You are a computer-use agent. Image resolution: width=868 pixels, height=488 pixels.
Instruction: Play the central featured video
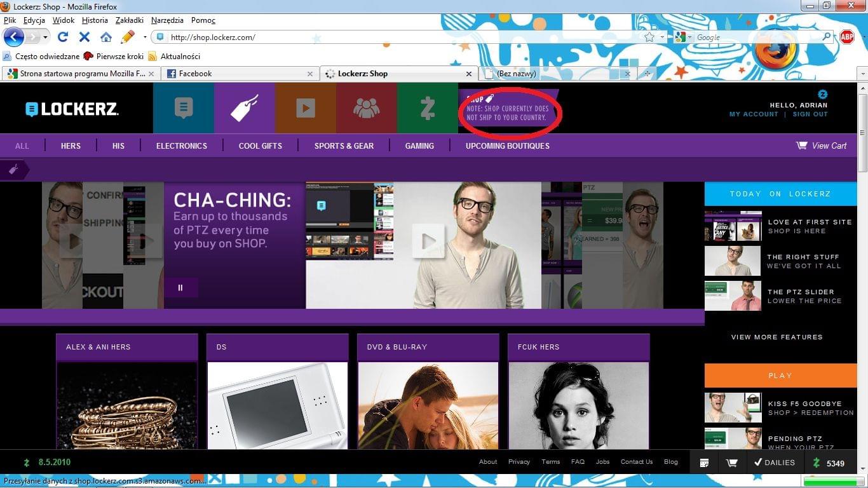[428, 241]
